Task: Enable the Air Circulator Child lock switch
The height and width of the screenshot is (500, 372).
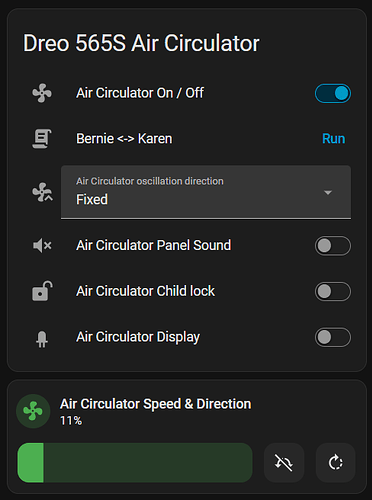Action: click(x=333, y=292)
